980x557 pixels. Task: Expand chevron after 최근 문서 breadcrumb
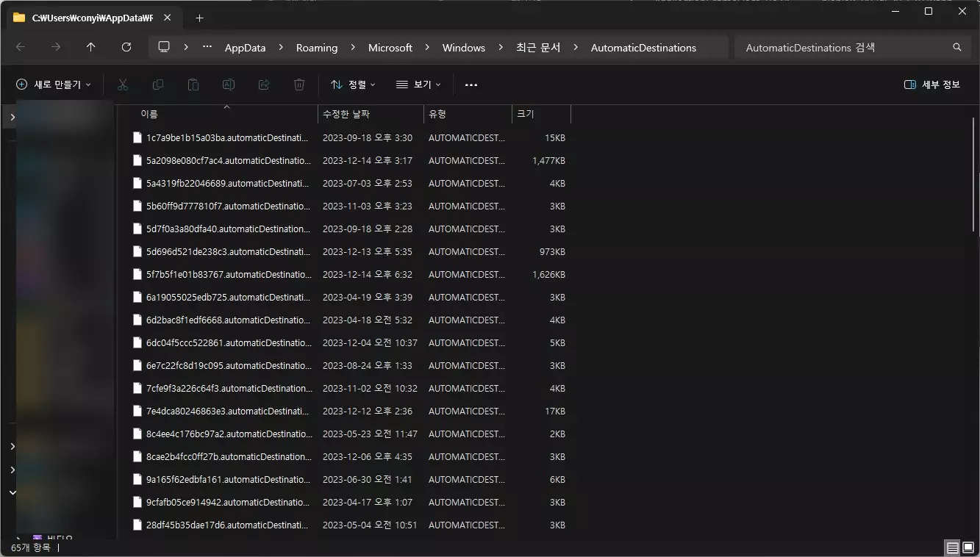(x=576, y=48)
